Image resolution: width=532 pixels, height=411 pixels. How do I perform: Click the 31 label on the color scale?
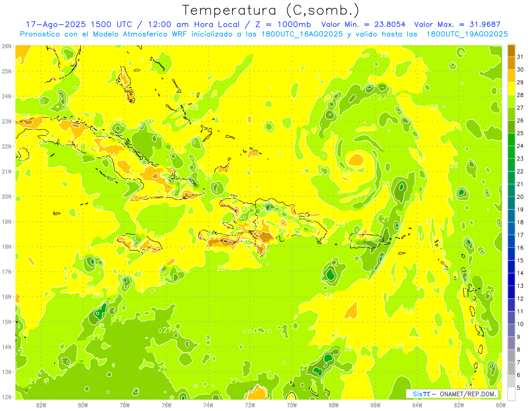tap(520, 57)
